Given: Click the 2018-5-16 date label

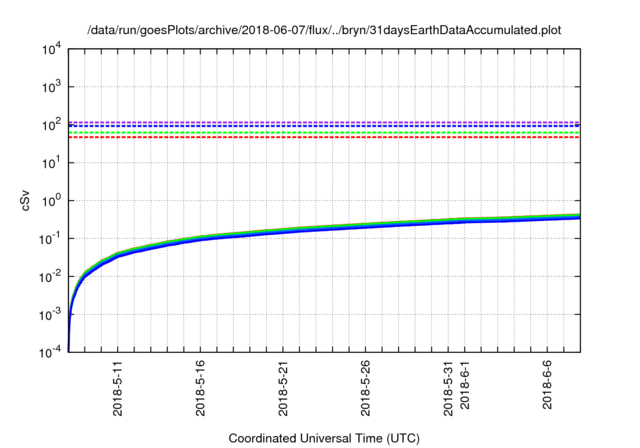Looking at the screenshot, I should tap(200, 388).
